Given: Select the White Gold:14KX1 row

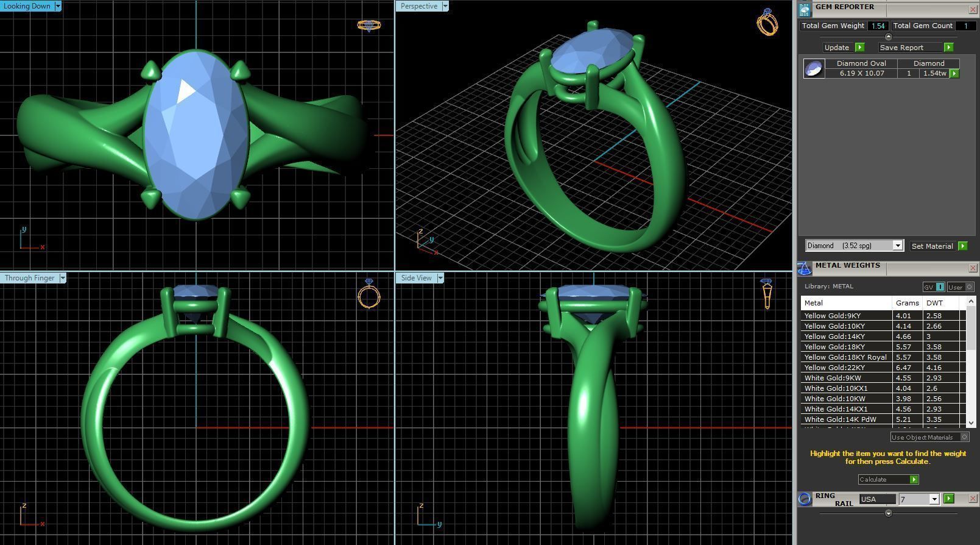Looking at the screenshot, I should tap(883, 409).
